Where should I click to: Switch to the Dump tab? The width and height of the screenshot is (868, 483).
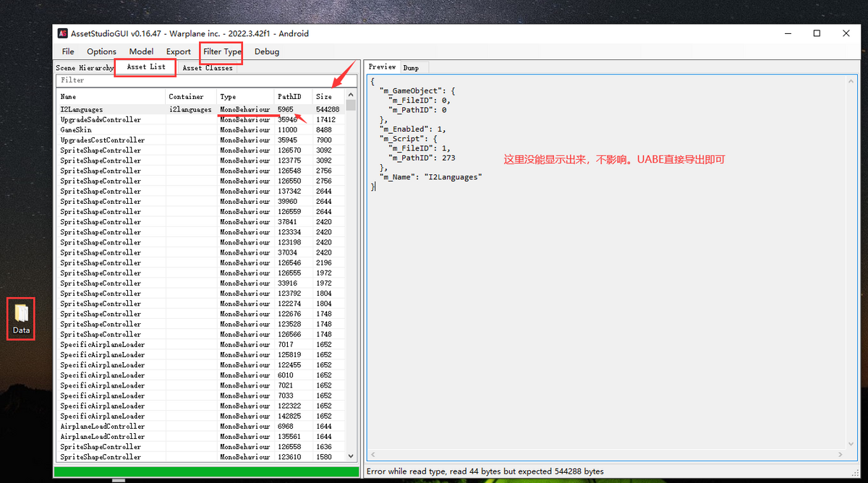[411, 68]
